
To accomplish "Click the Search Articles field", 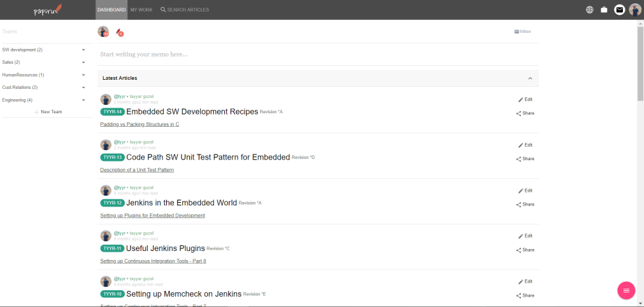I will point(187,10).
